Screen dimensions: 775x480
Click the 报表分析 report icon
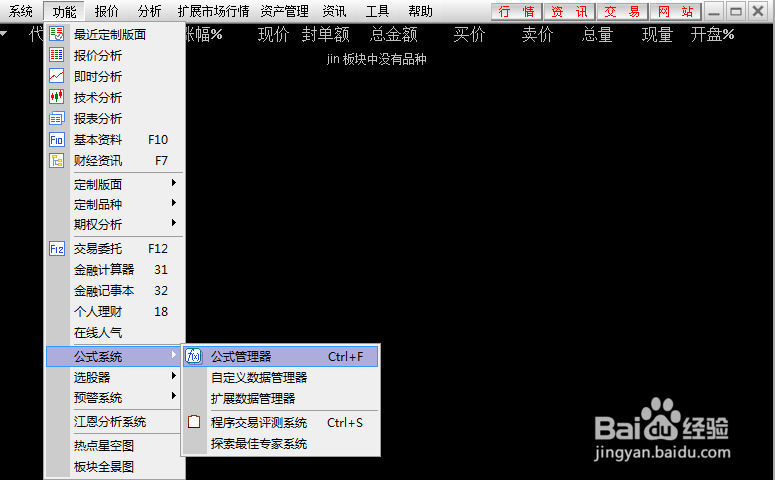(57, 118)
